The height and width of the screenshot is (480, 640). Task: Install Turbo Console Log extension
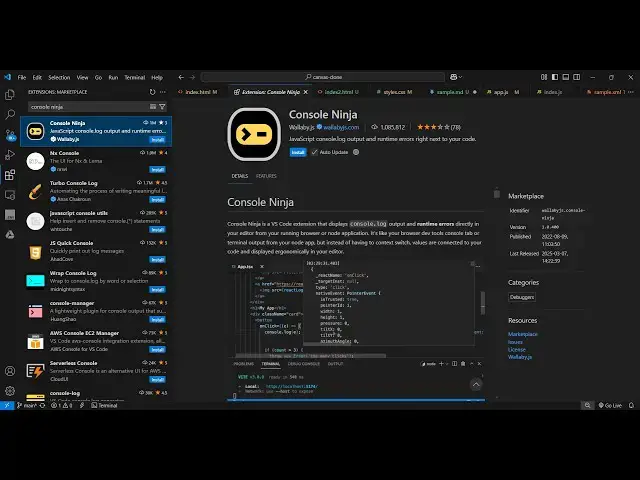157,200
